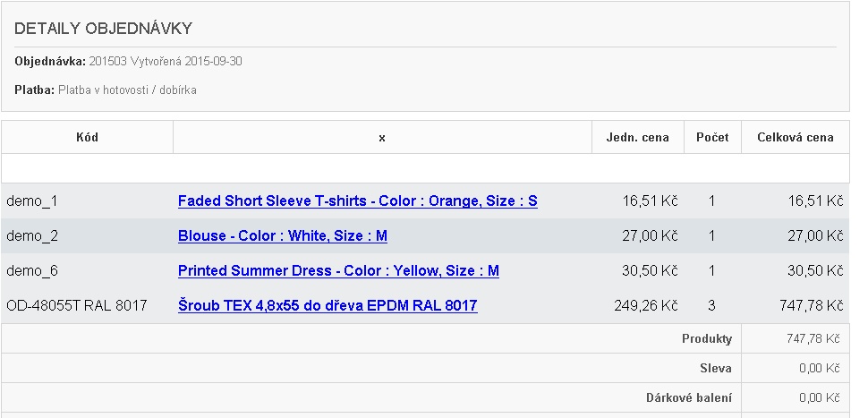Click the Platba v hotovosti / dobírka text

click(127, 90)
